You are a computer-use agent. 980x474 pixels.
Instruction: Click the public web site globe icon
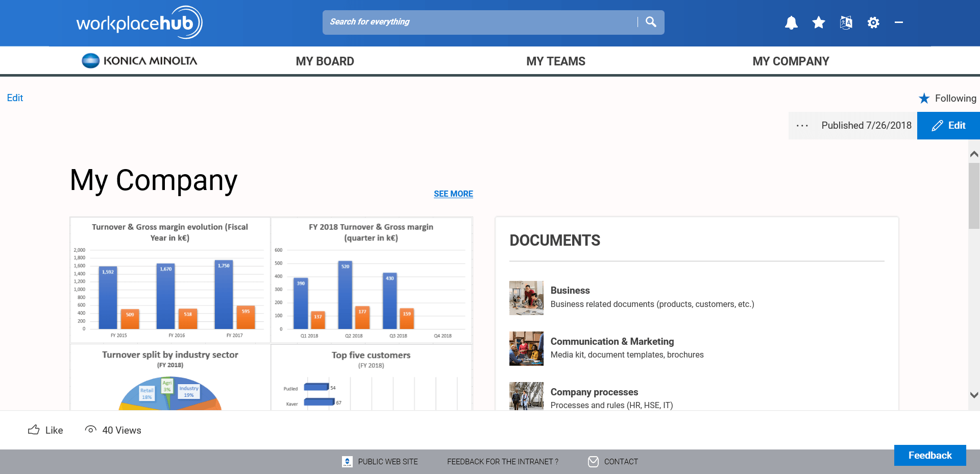[x=347, y=461]
